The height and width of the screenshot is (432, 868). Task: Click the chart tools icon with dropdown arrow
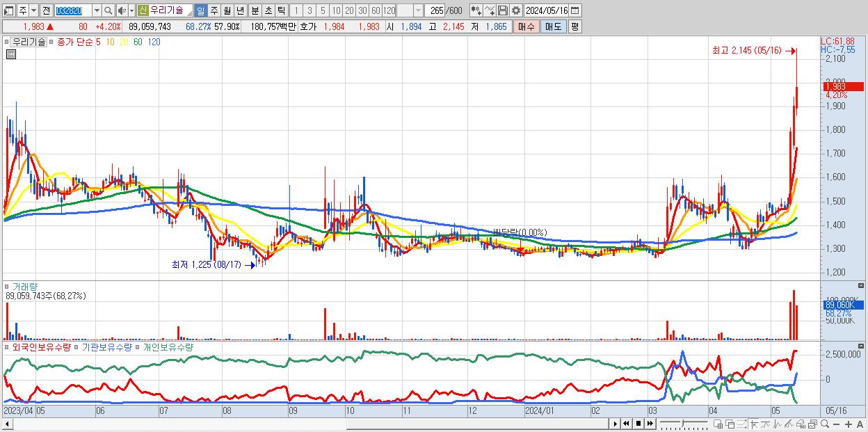point(476,10)
